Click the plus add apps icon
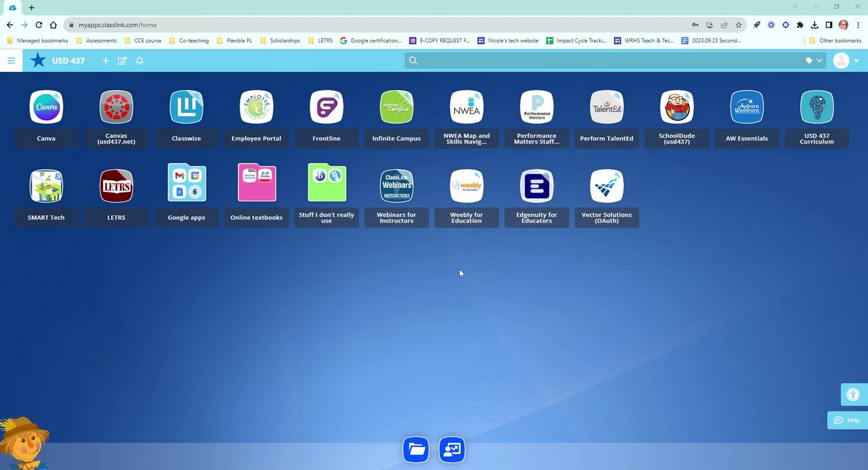Viewport: 868px width, 470px height. pos(106,61)
